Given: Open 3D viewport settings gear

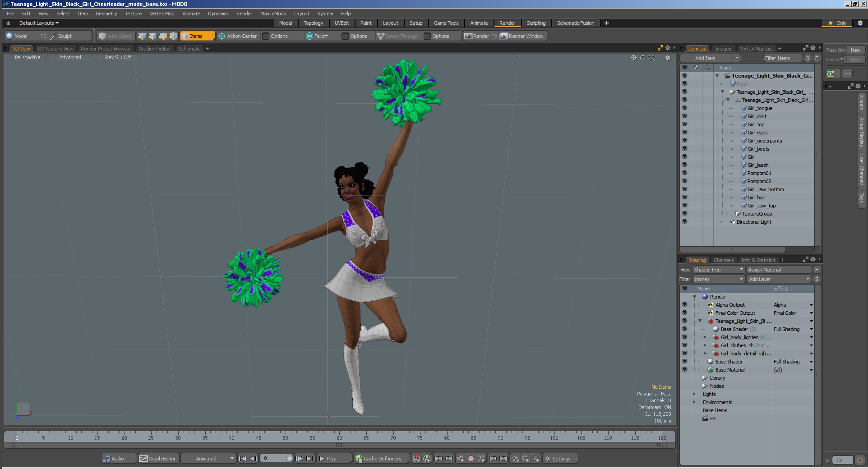Looking at the screenshot, I should click(x=668, y=58).
